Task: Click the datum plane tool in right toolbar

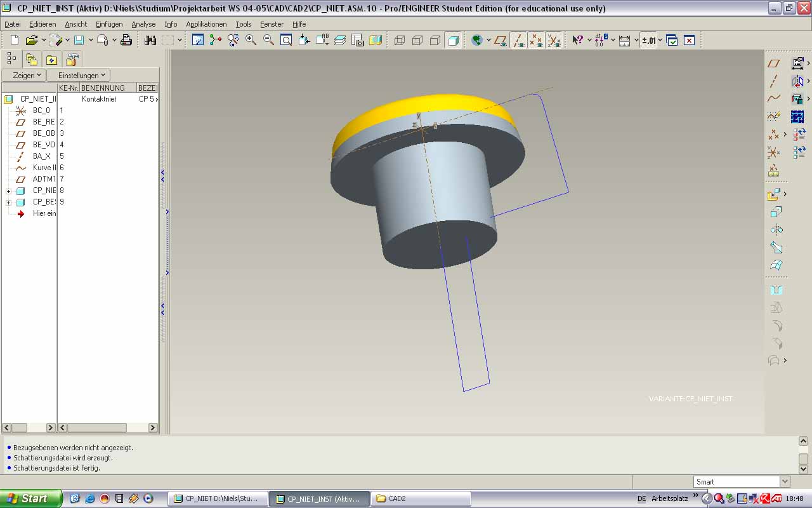Action: pyautogui.click(x=773, y=63)
